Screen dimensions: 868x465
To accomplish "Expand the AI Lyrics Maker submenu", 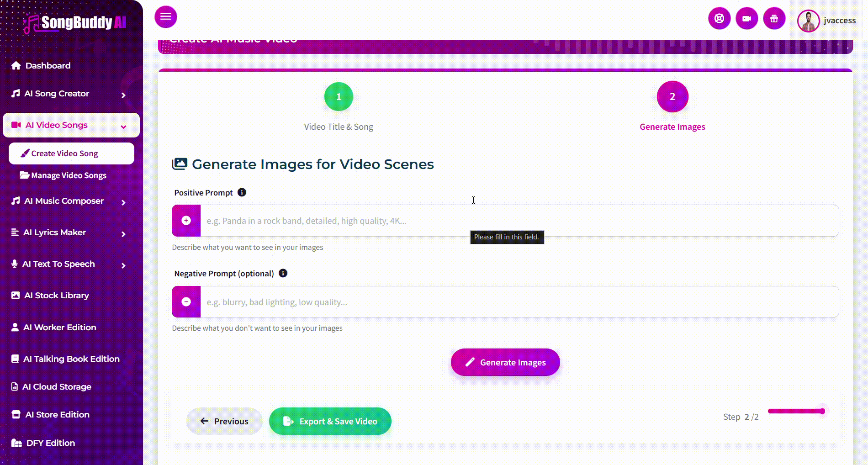I will (x=123, y=234).
